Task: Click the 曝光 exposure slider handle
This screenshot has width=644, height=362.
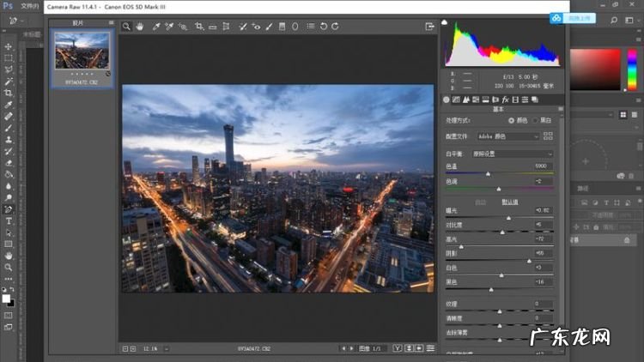Action: (x=508, y=217)
